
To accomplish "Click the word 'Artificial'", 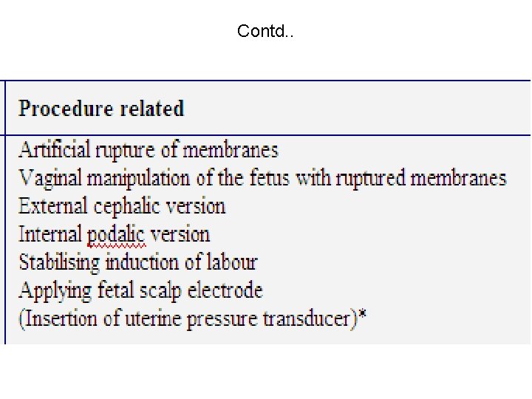I will click(x=55, y=149).
